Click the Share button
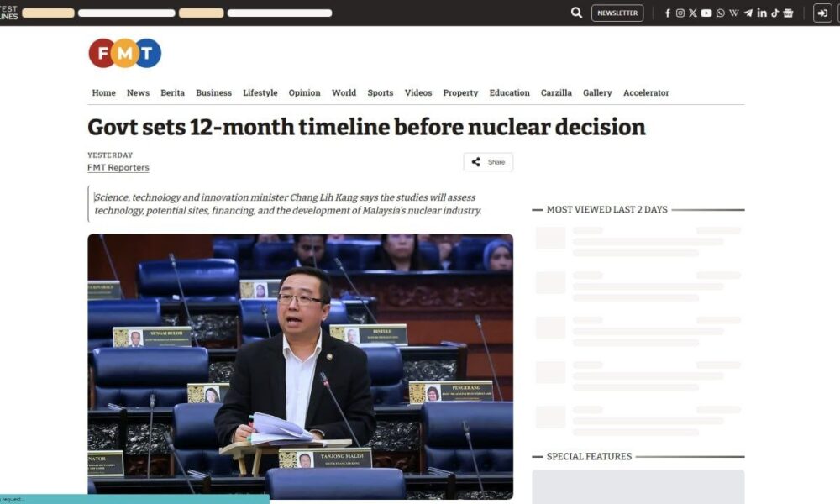Screen dimensions: 840x504 (488, 162)
